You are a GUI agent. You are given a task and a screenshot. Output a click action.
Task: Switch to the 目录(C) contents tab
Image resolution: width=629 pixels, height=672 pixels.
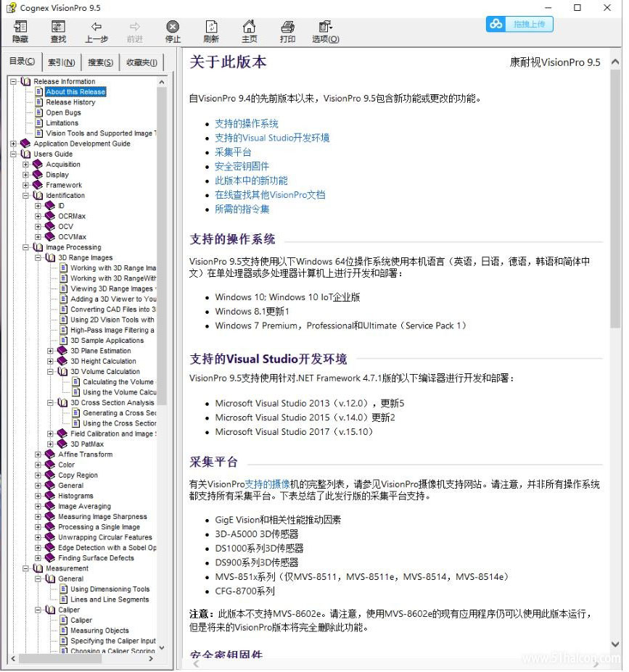click(22, 62)
